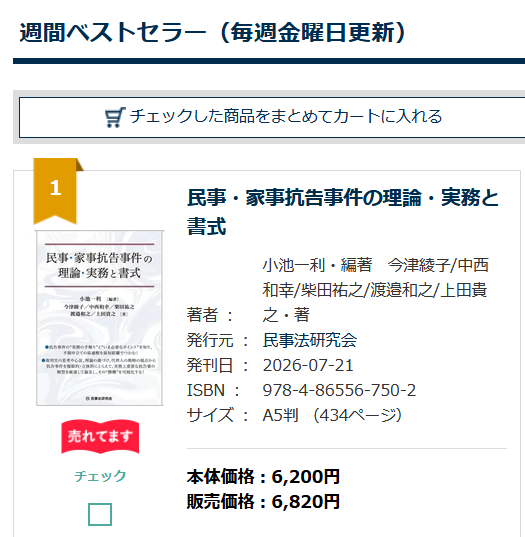Select the 本体価格:6,200円 price line
Screen dimensions: 525x537
click(x=263, y=476)
